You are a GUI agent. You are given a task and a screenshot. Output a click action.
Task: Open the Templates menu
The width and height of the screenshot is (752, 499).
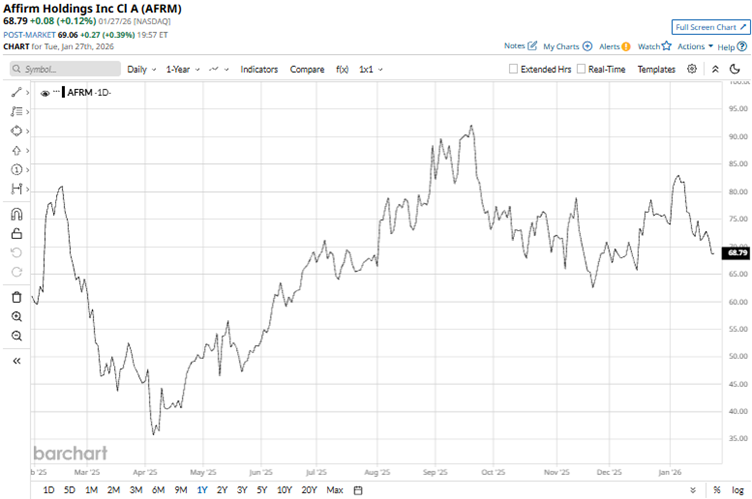coord(656,70)
